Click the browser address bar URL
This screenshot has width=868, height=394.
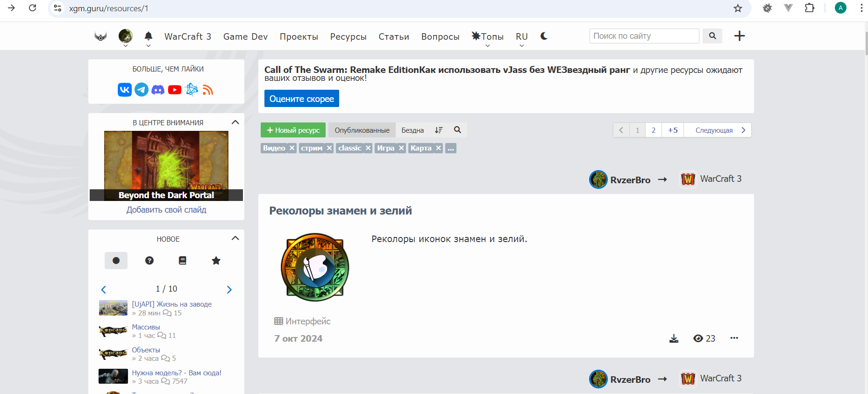[x=109, y=8]
